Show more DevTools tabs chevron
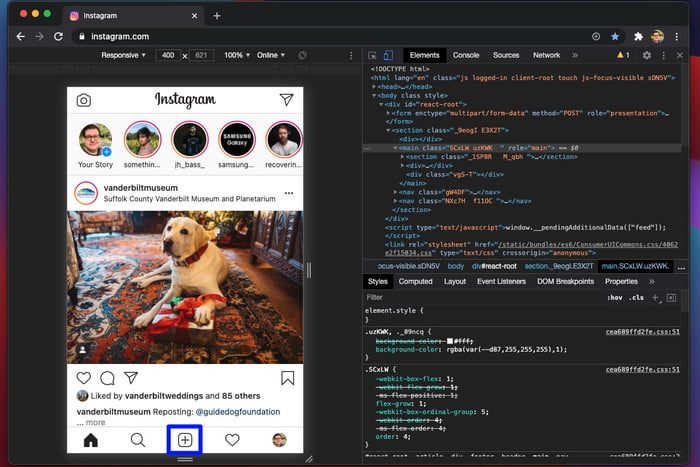 (x=575, y=55)
